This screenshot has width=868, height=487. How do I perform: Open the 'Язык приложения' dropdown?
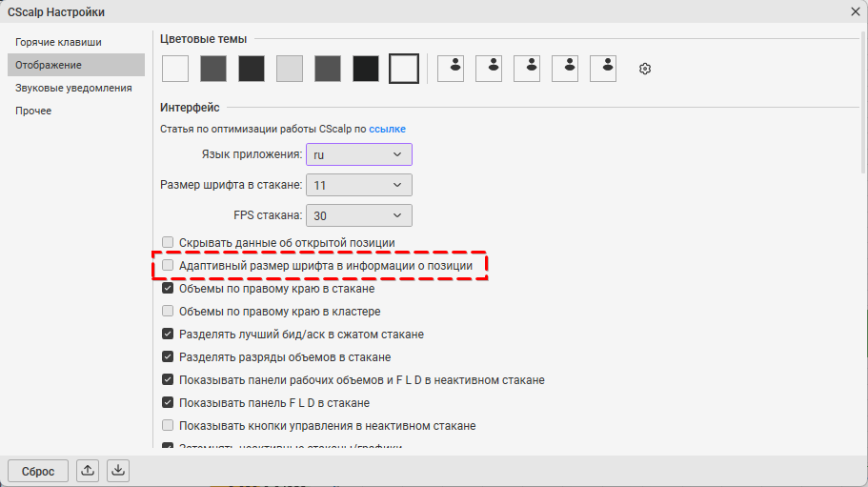pyautogui.click(x=358, y=154)
